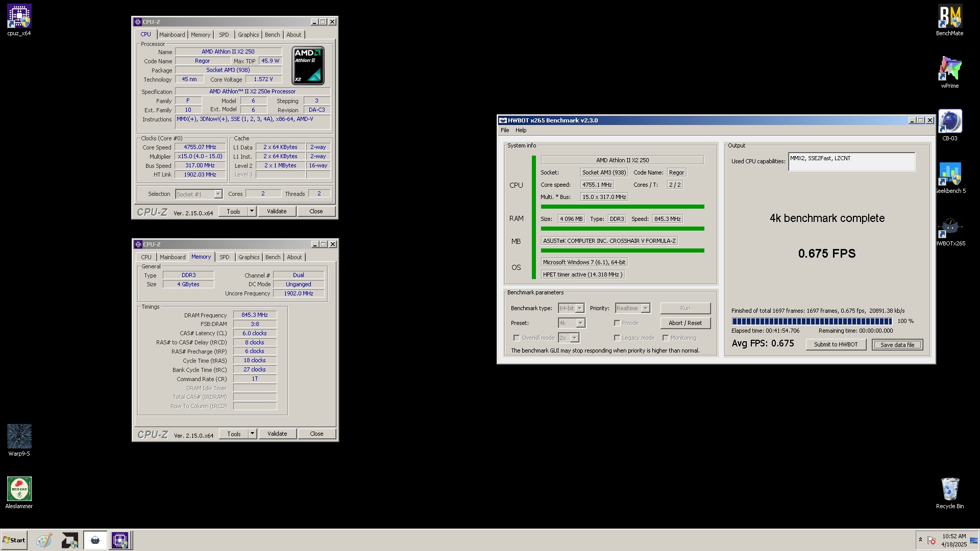
Task: Expand Tools arrow in upper CPU-Z window
Action: click(252, 211)
